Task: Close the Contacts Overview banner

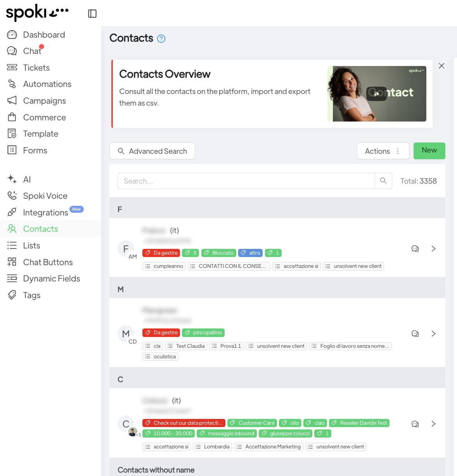Action: click(x=441, y=66)
